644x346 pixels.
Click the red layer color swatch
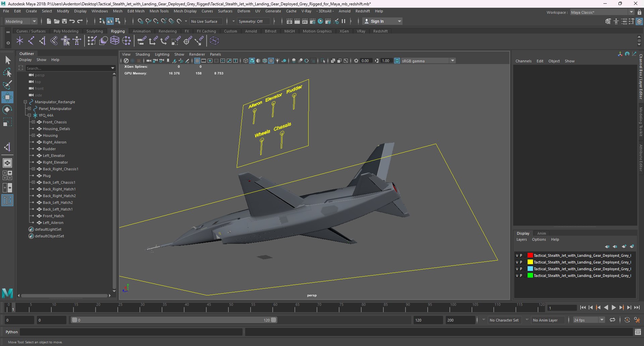tap(530, 255)
